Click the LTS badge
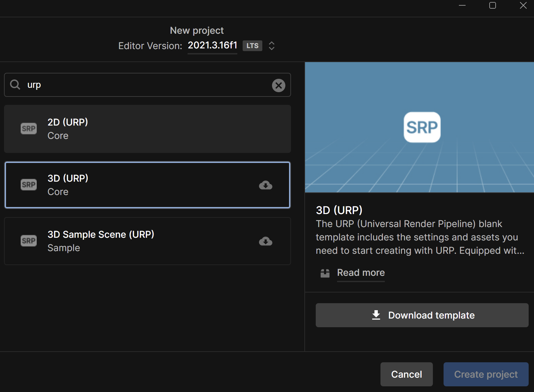The image size is (534, 392). (252, 46)
